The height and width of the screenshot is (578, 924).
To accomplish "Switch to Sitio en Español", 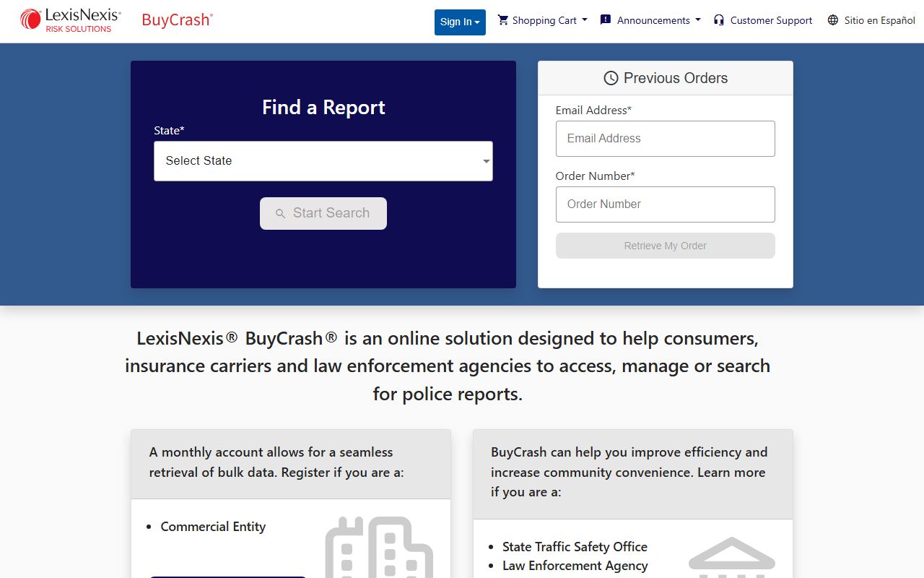I will [x=879, y=20].
